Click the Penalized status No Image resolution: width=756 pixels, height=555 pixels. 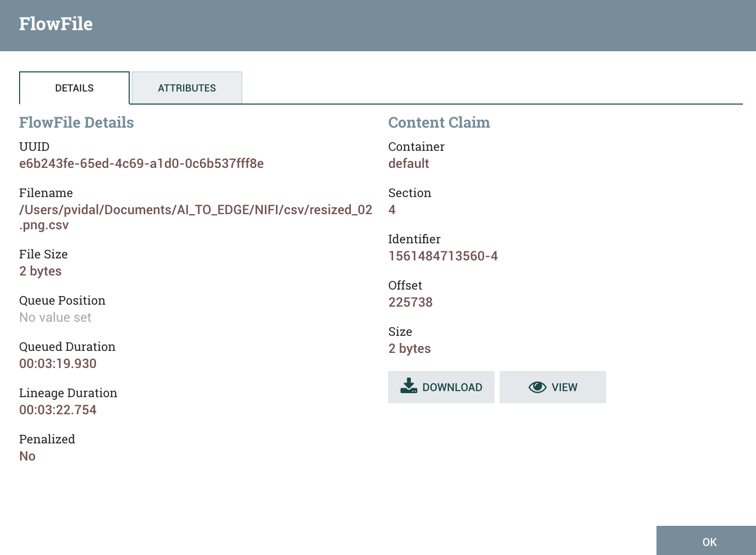click(x=27, y=455)
